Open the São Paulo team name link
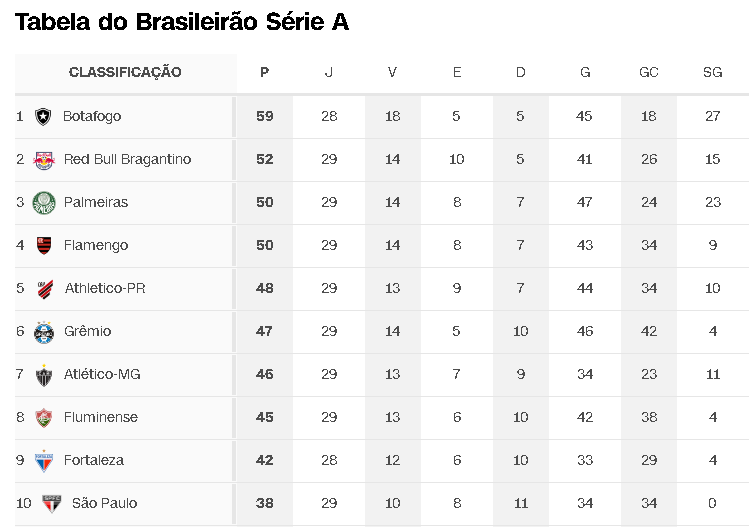Image resolution: width=752 pixels, height=527 pixels. pyautogui.click(x=105, y=503)
